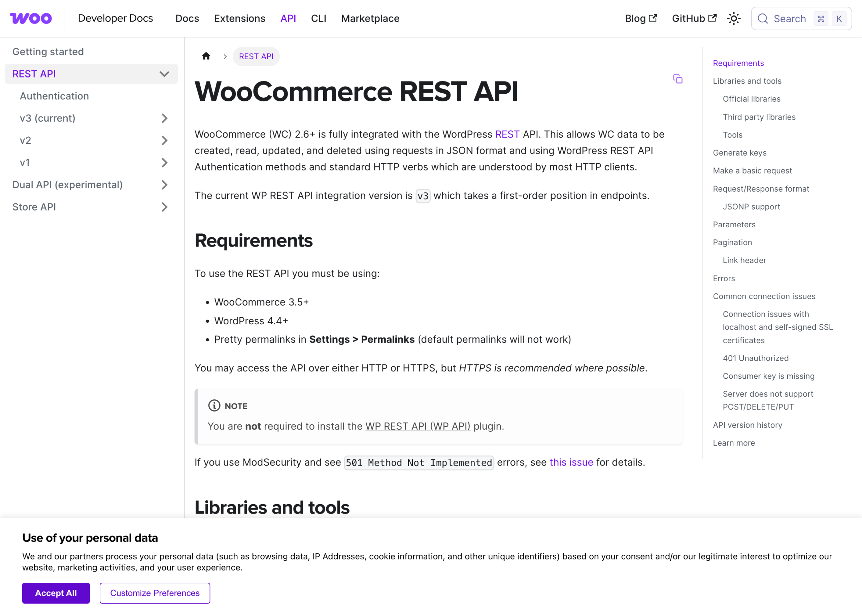Jump to JSONP support section
Screen dimensions: 862x616
click(751, 206)
